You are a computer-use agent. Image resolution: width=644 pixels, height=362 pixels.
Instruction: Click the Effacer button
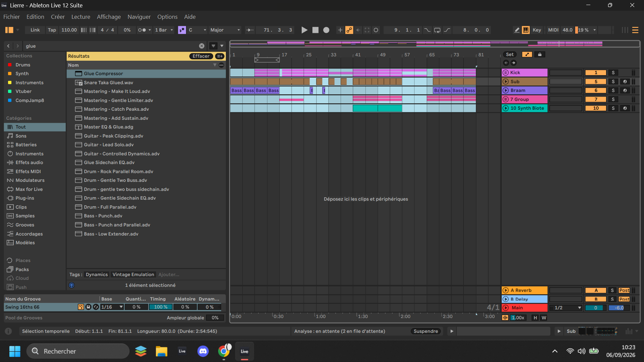coord(201,56)
